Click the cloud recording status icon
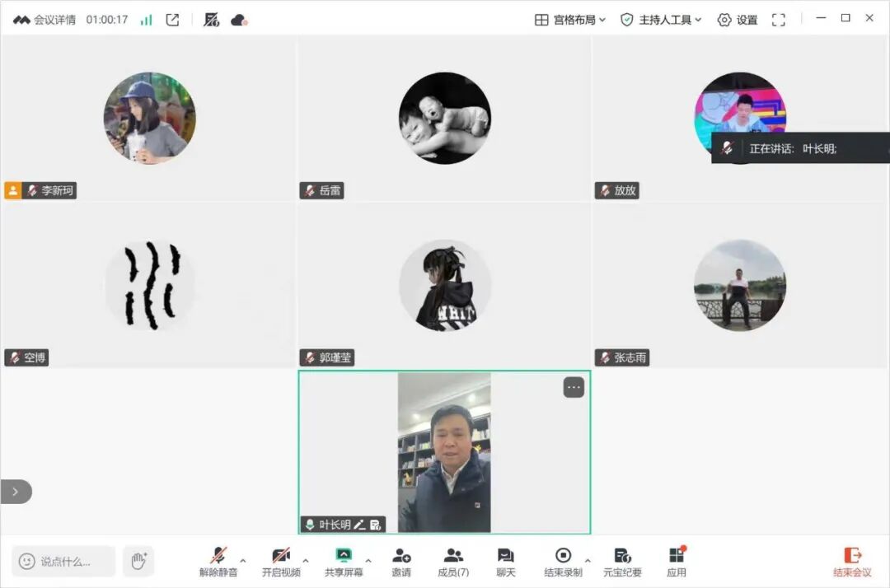890x588 pixels. tap(239, 20)
